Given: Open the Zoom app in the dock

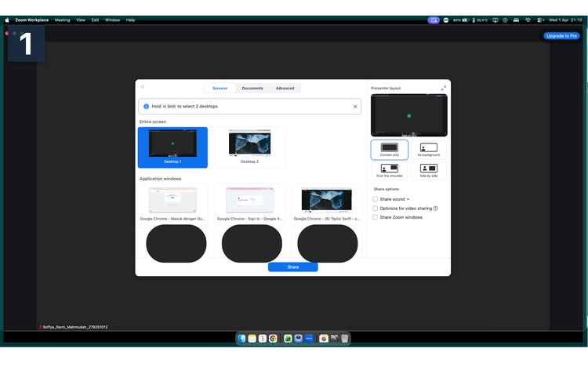Looking at the screenshot, I should (309, 339).
